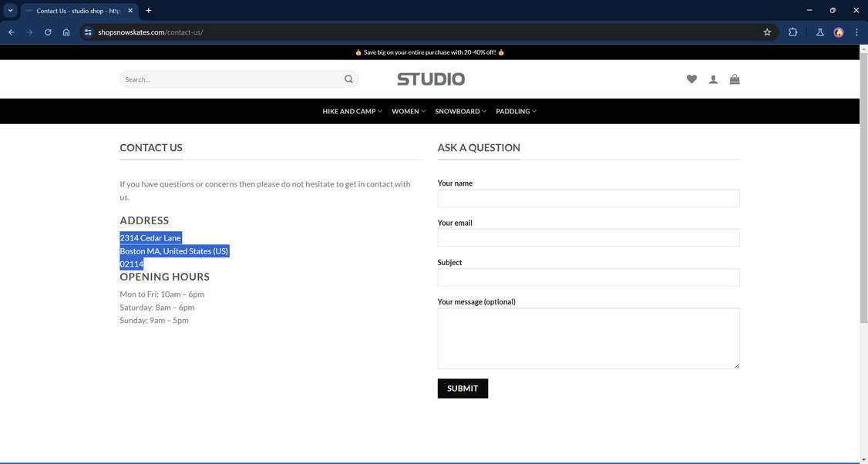Click the Your message text area
Screen dimensions: 868x464
[x=588, y=338]
